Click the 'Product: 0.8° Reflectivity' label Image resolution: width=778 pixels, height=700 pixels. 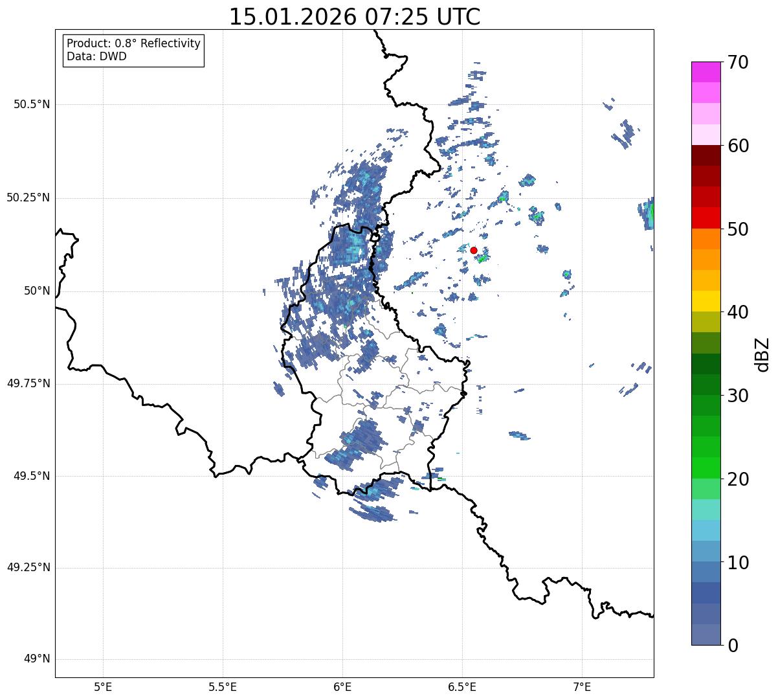click(x=134, y=43)
